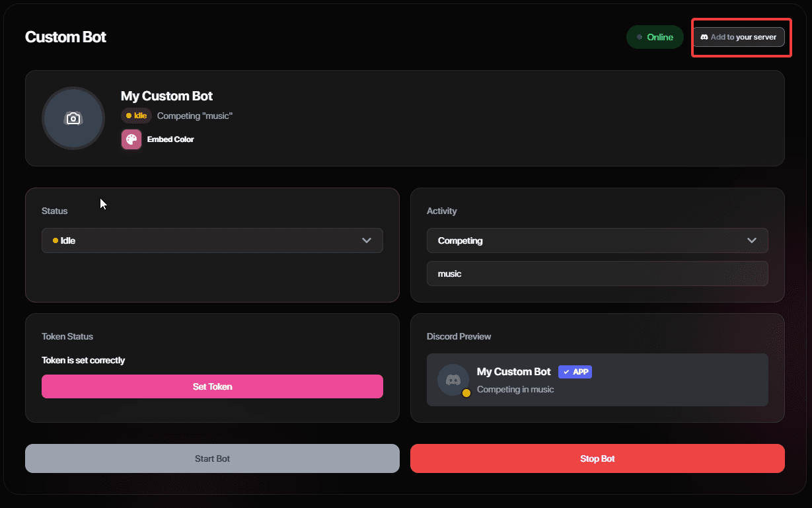The height and width of the screenshot is (508, 812).
Task: Click the green dot in Online indicator
Action: click(640, 37)
